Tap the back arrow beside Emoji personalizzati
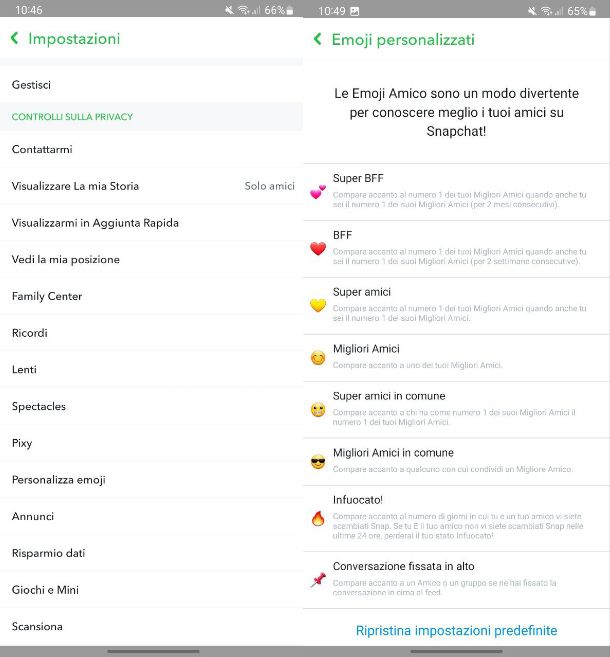610x657 pixels. (318, 39)
